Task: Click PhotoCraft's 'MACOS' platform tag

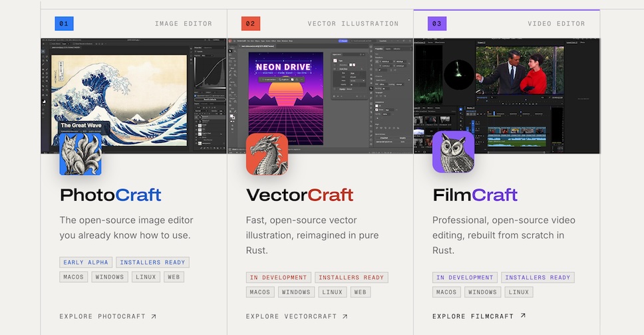Action: (74, 277)
